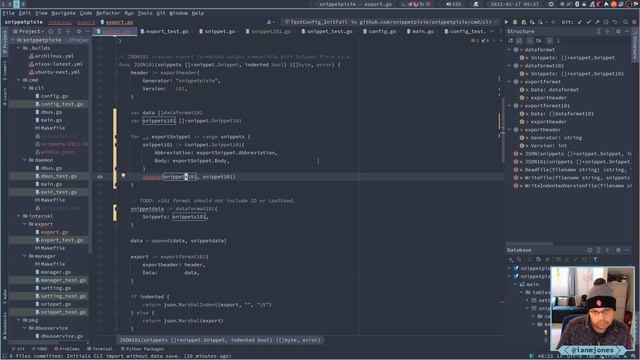640x360 pixels.
Task: Switch to config.go editor tab
Action: [x=380, y=31]
